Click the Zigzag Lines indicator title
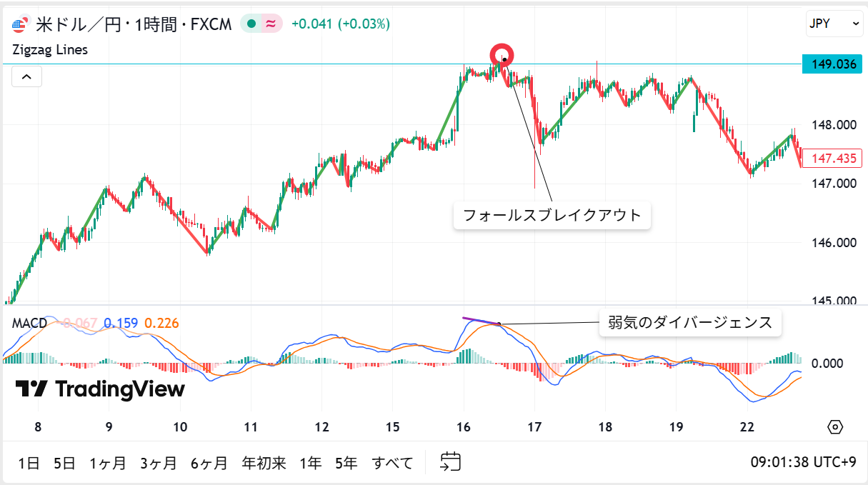Image resolution: width=868 pixels, height=485 pixels. coord(49,49)
